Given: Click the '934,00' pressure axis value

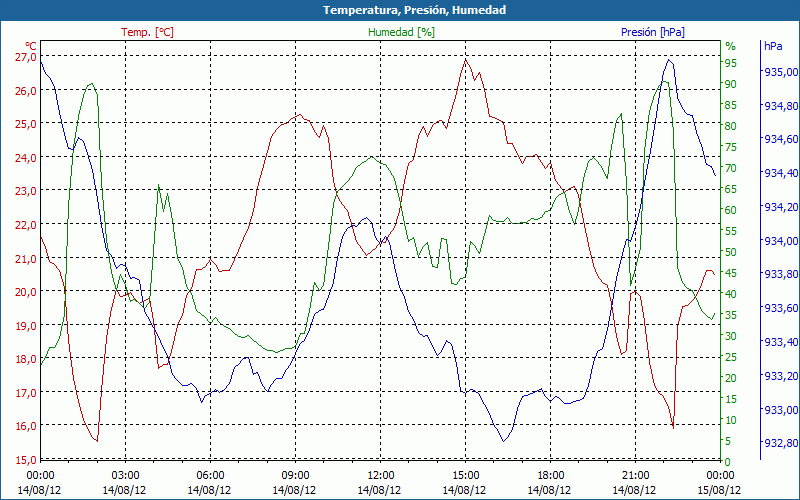Looking at the screenshot, I should (x=780, y=240).
